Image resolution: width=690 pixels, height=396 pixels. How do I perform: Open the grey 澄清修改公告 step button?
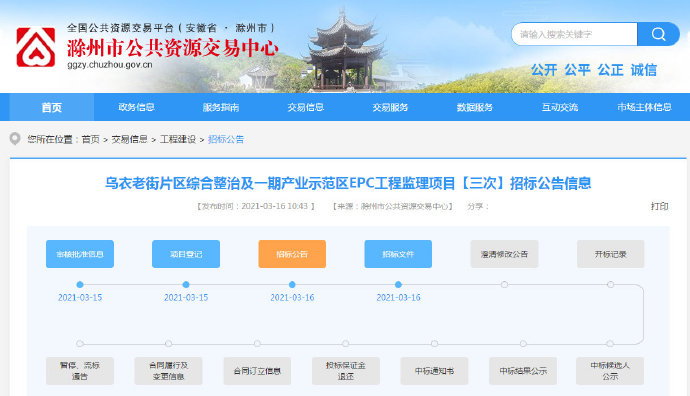(504, 254)
